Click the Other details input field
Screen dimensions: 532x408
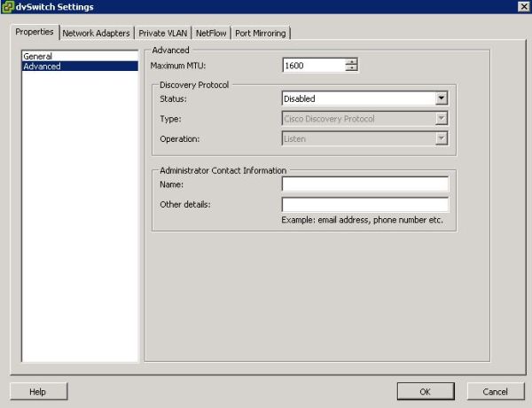tap(365, 205)
